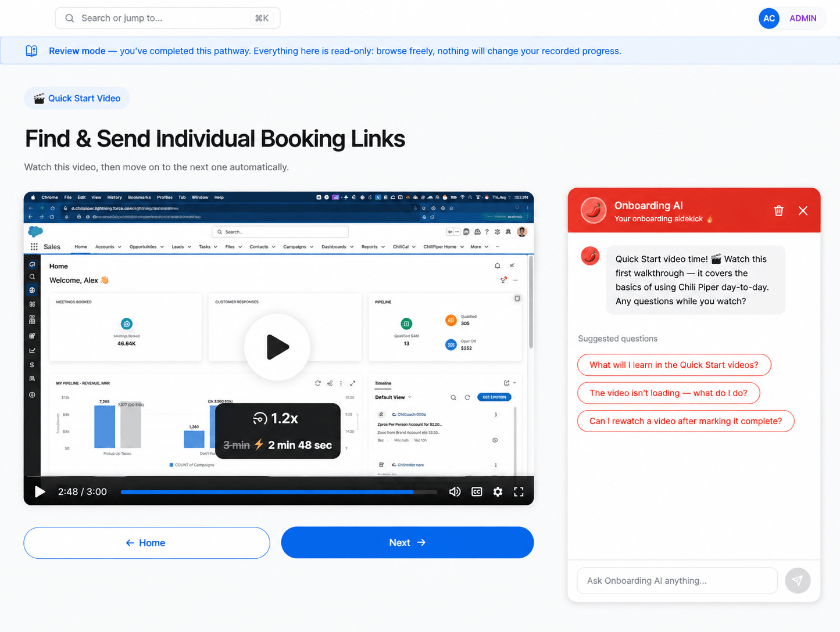Screen dimensions: 840x632
Task: Click the video progress bar
Action: pos(279,492)
